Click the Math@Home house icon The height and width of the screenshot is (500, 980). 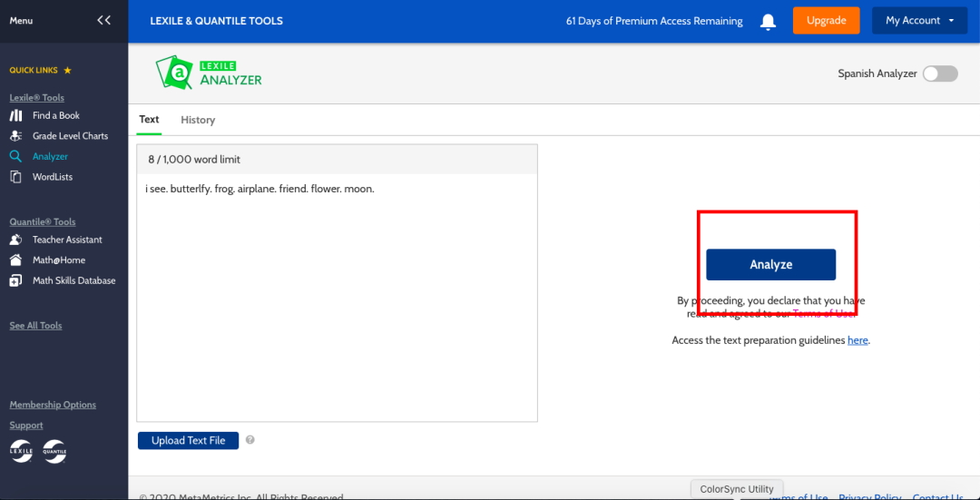coord(16,260)
